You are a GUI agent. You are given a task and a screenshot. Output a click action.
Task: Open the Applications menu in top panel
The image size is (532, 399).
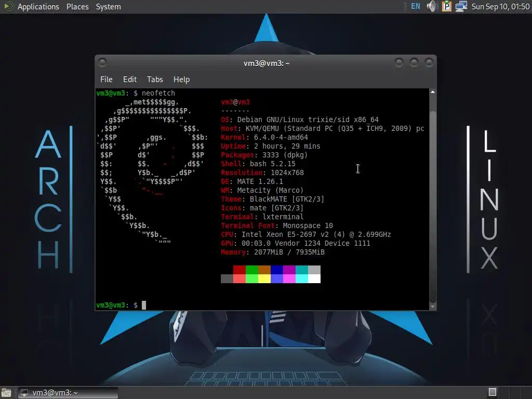38,6
